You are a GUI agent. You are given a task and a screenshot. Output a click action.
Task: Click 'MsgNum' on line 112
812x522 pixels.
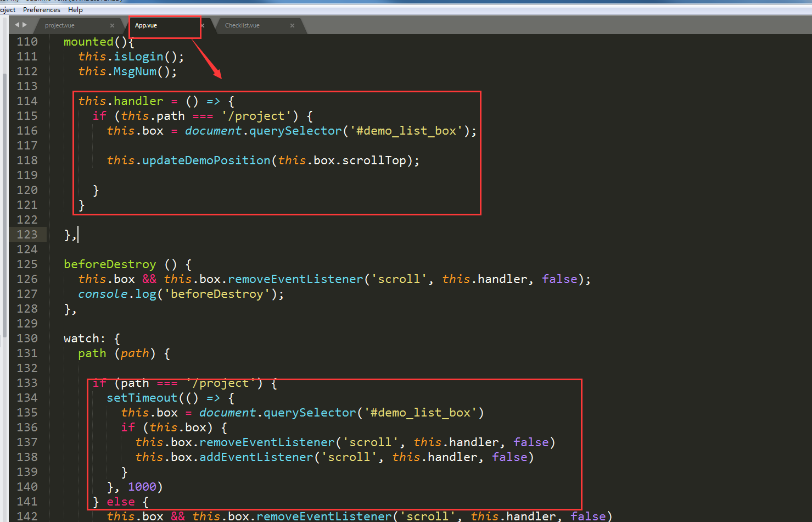[x=135, y=71]
